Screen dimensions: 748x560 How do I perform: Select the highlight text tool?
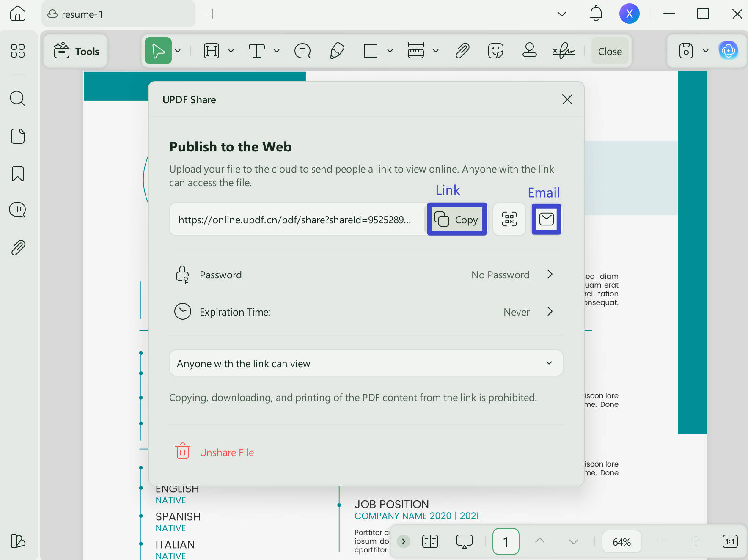point(211,51)
